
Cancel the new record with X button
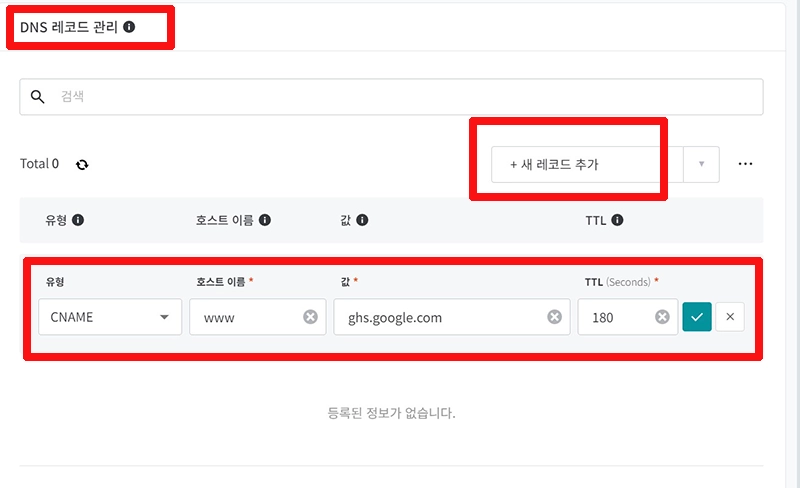click(730, 317)
